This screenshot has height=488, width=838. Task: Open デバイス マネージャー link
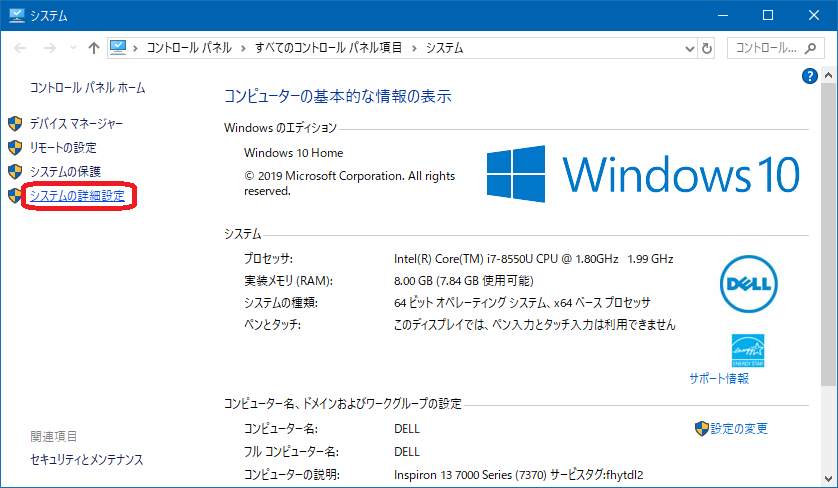click(76, 123)
